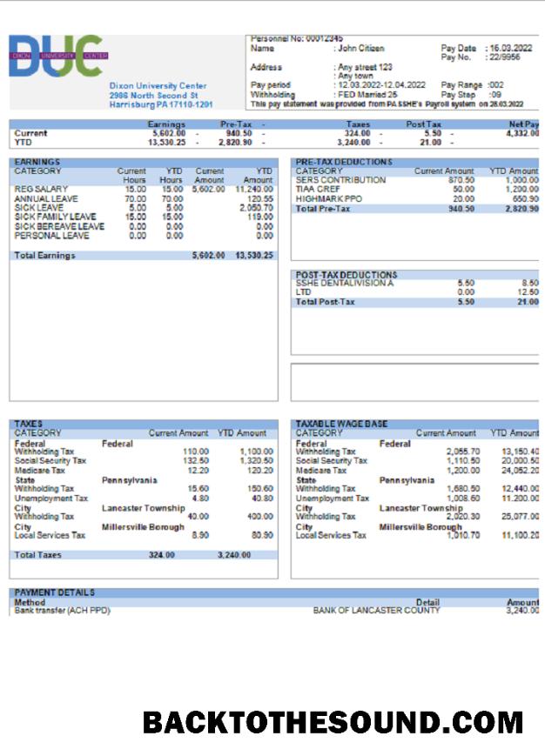Select summary current Pre-Tax "940.50" in top row
This screenshot has width=545, height=756.
(239, 134)
